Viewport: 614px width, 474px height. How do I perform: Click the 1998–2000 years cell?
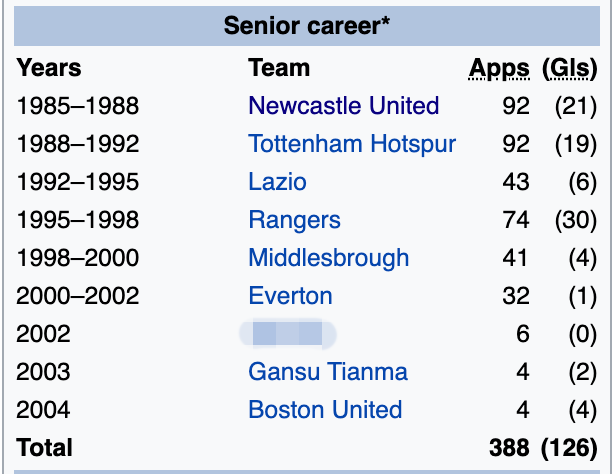pyautogui.click(x=78, y=258)
